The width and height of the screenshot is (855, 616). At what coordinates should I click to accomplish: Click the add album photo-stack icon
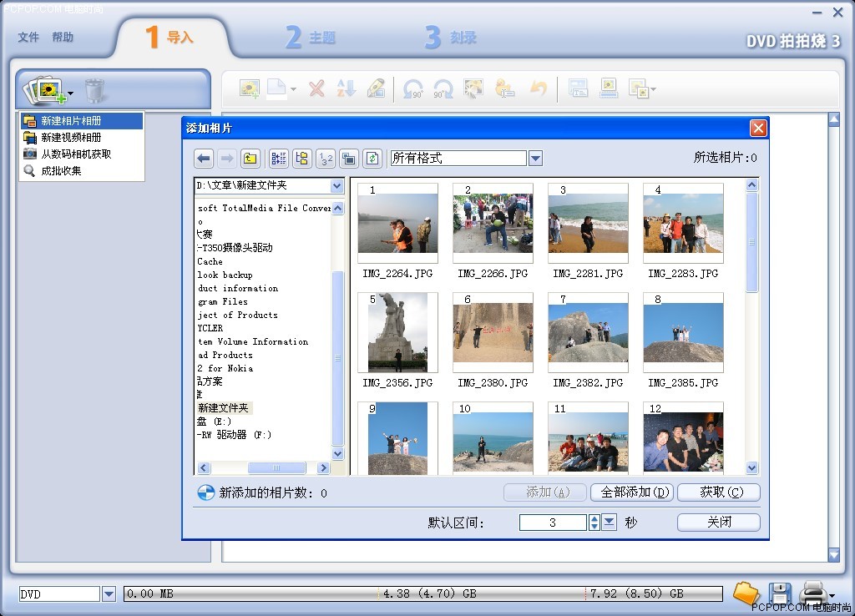45,90
